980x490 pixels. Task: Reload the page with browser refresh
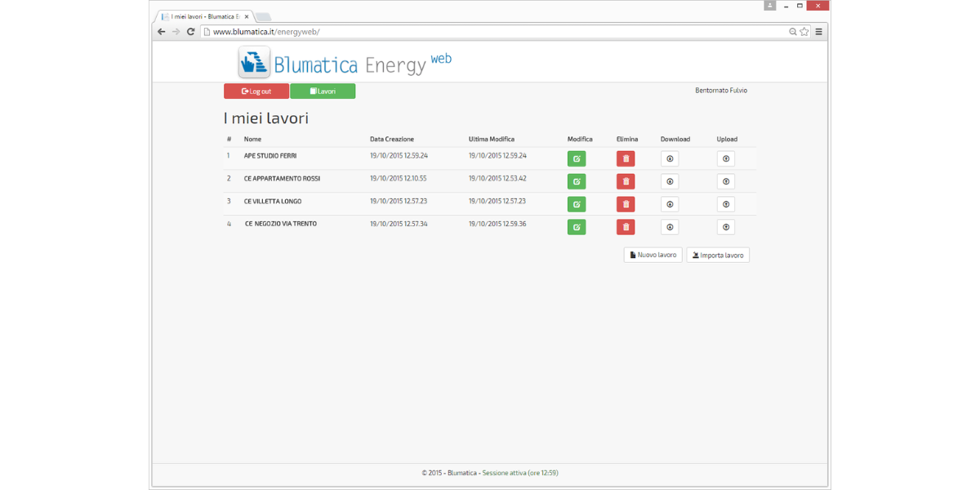(191, 32)
